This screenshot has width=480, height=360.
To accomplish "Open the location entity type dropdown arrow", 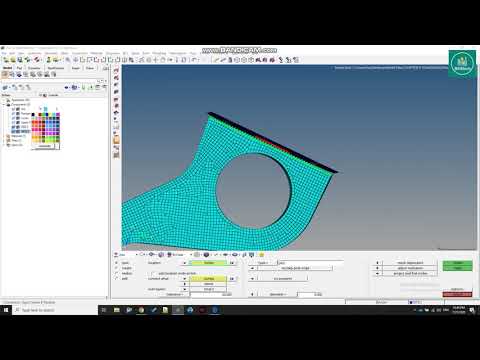I will (185, 263).
